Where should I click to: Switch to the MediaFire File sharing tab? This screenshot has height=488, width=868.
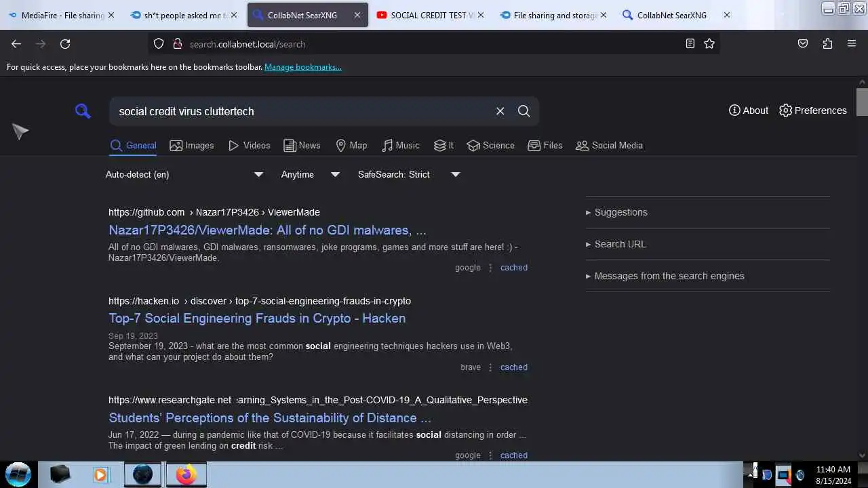tap(62, 15)
